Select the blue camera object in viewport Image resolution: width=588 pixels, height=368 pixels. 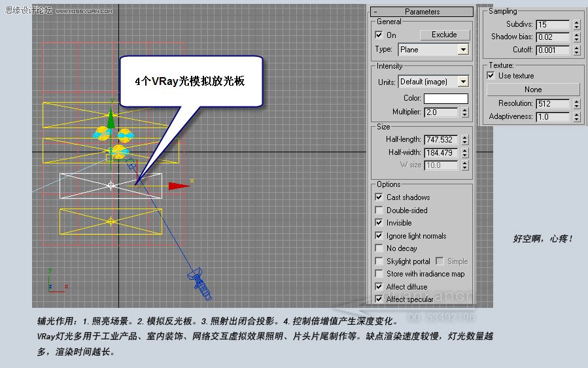[x=199, y=284]
